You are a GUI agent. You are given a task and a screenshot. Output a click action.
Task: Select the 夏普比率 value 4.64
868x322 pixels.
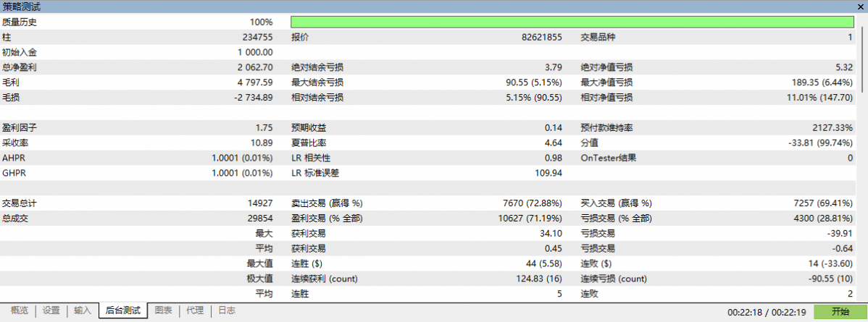tap(554, 143)
